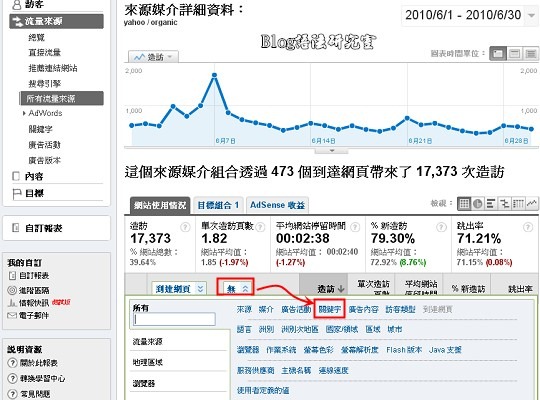The width and height of the screenshot is (540, 400).
Task: Click the dimension search box under 所有
Action: pos(175,319)
